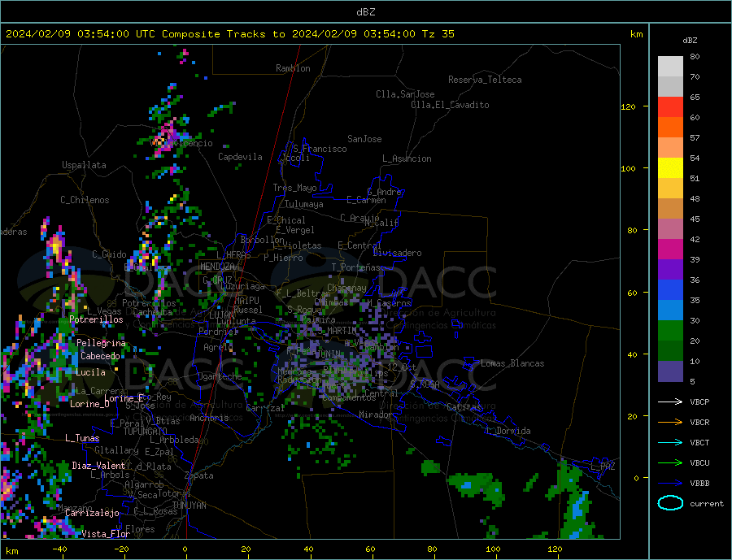
Task: Select the orange 60-57 dBZ legend swatch
Action: tap(670, 128)
